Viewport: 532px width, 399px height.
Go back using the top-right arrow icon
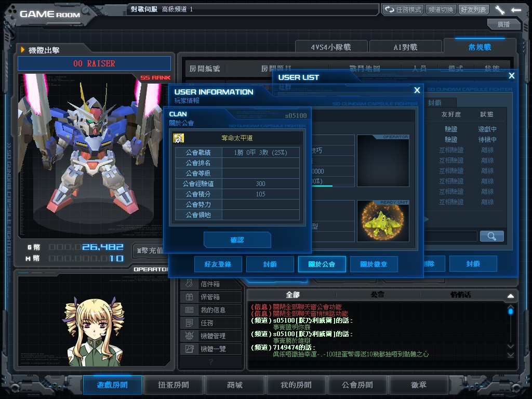(x=516, y=10)
